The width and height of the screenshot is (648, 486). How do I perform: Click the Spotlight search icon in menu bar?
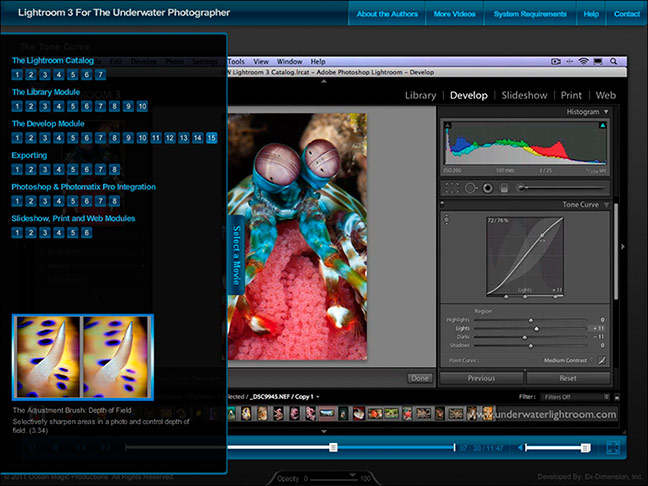pos(614,61)
